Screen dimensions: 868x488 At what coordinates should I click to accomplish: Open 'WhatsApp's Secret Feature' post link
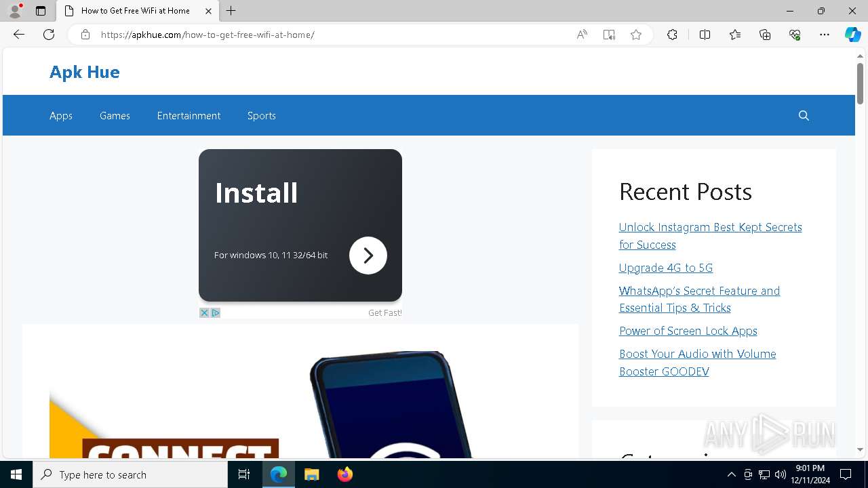699,300
